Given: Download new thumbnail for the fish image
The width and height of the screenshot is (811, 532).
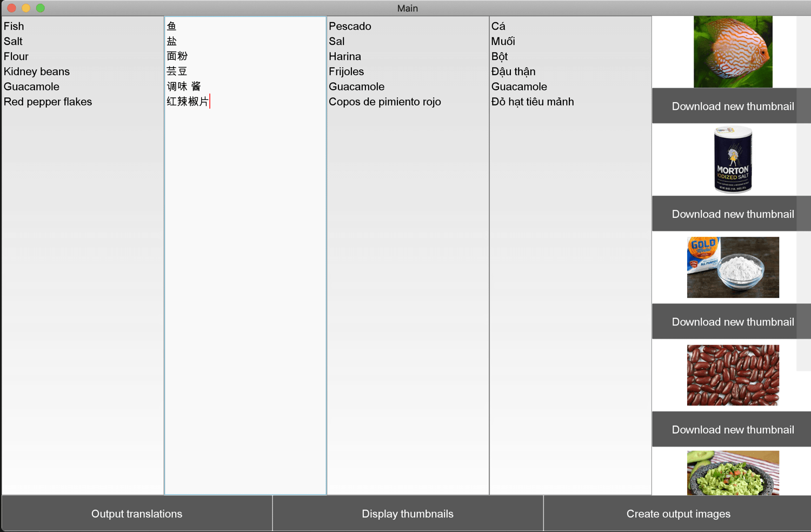Looking at the screenshot, I should click(732, 106).
